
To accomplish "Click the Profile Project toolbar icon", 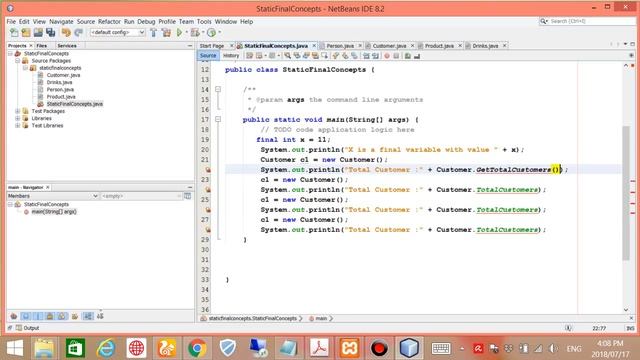I will point(211,32).
